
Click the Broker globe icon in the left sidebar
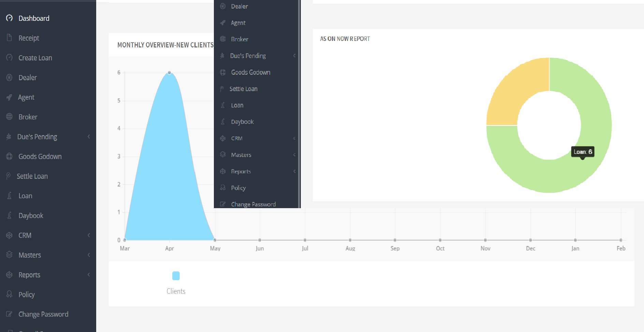point(10,117)
